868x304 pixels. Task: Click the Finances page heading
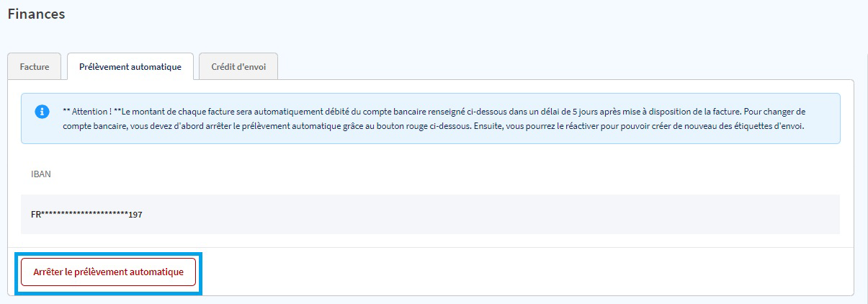click(x=36, y=14)
